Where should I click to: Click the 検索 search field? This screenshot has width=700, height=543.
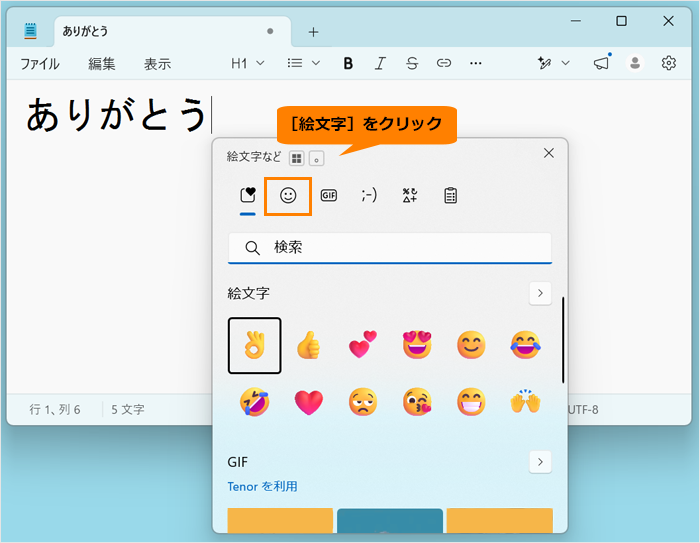[390, 248]
